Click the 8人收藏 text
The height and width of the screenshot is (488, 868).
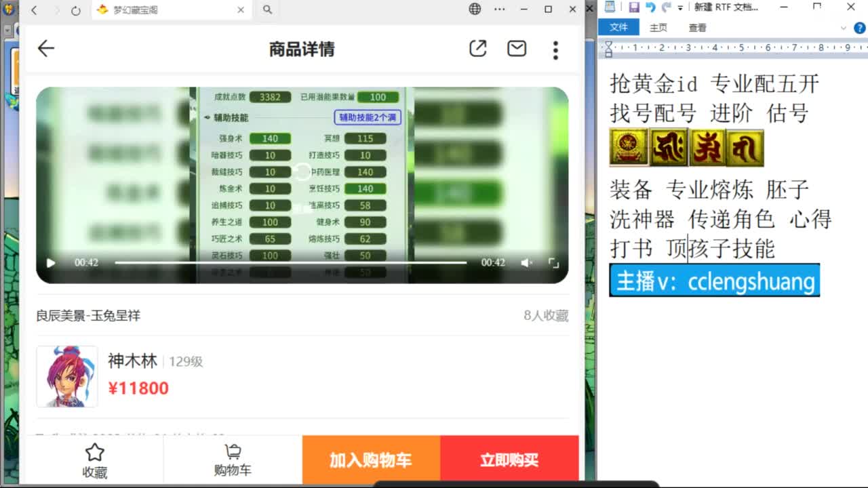546,316
